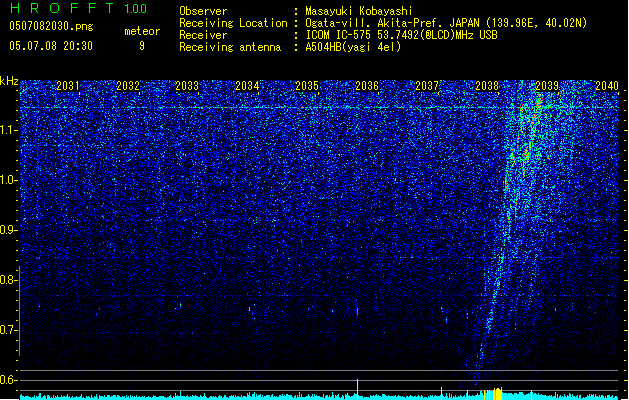The image size is (629, 400).
Task: Click the antenna A504HB(yagi 4el) text
Action: [x=353, y=47]
